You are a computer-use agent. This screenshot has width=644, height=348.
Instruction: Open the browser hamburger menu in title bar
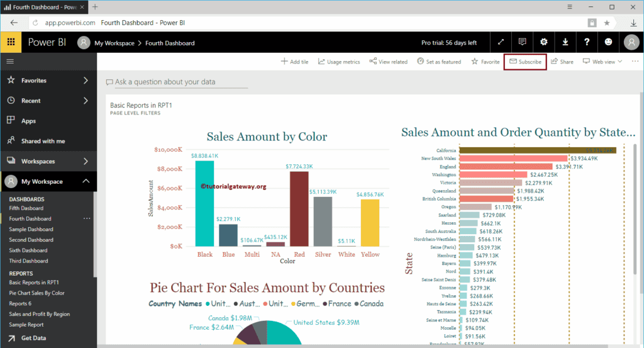click(570, 7)
